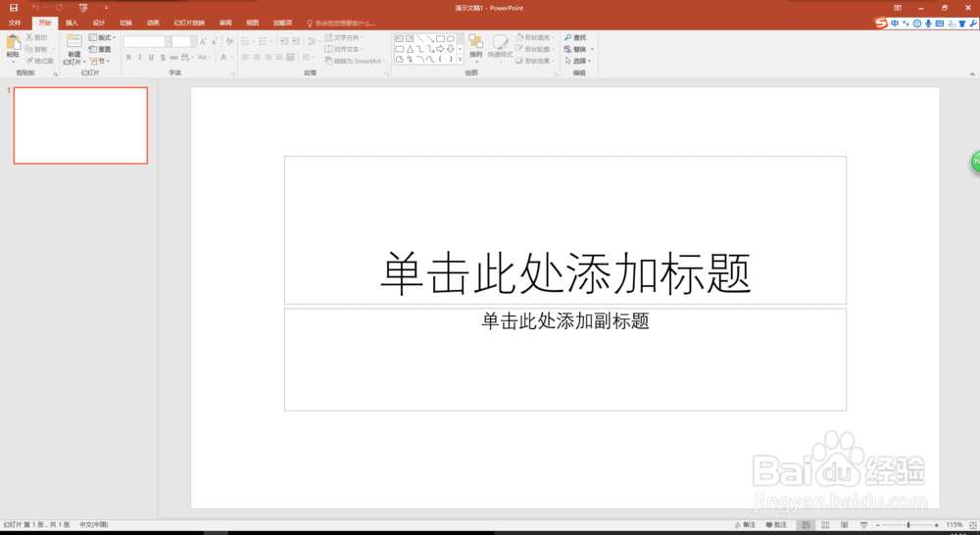980x535 pixels.
Task: Align text right
Action: point(268,58)
